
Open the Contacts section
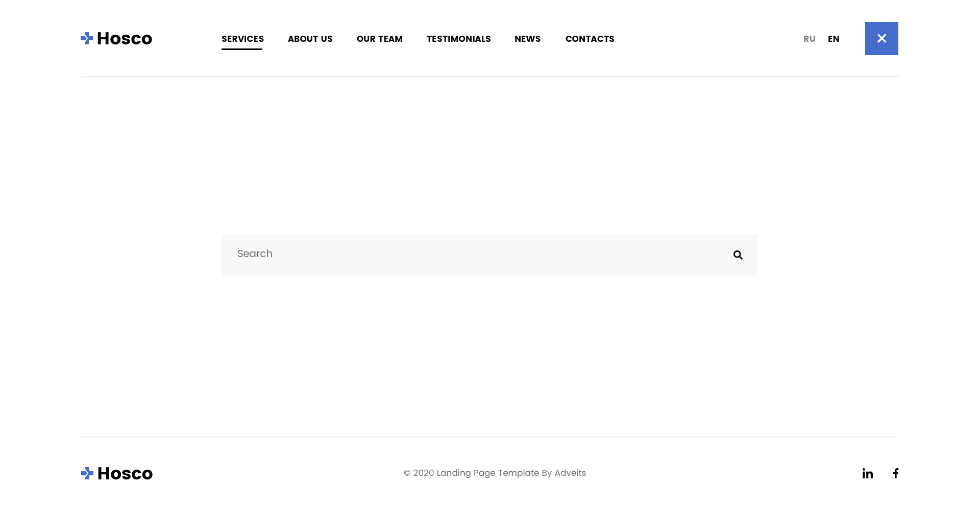[590, 39]
